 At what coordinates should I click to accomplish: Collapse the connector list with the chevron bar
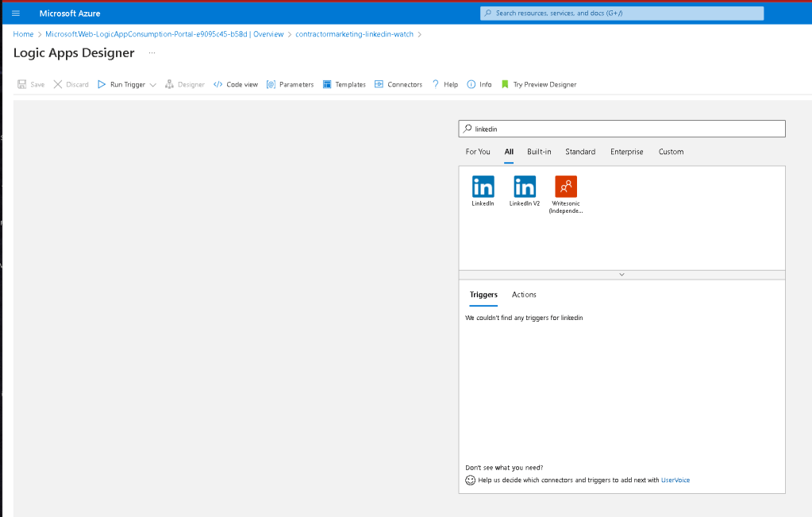click(622, 275)
